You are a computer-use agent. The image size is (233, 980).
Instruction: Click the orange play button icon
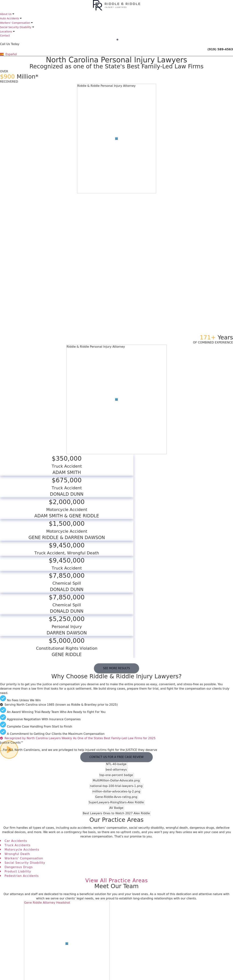click(9, 749)
